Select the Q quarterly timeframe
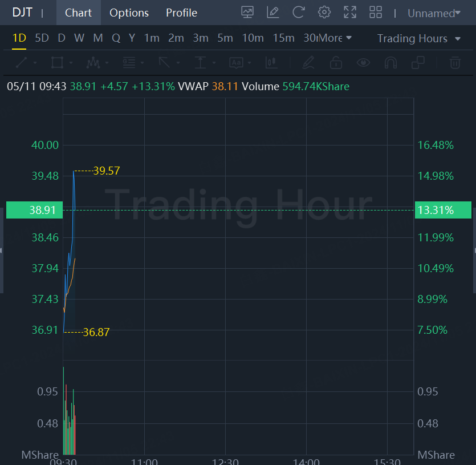This screenshot has width=476, height=465. (x=116, y=38)
